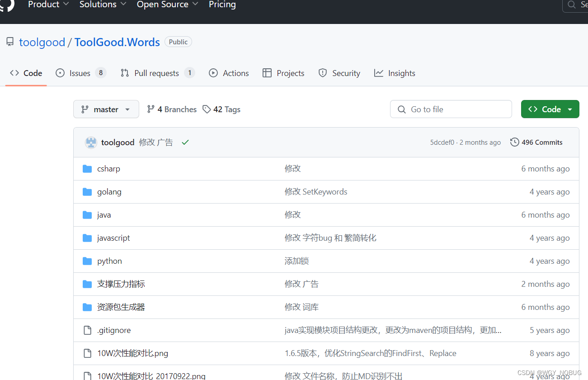Click the branch icon on master button
Viewport: 588px width, 380px height.
(x=85, y=109)
